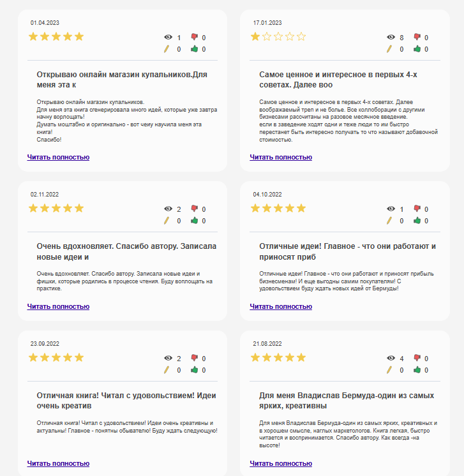
Task: Click thumbs-up icon on 21.08.2022 review
Action: [x=417, y=369]
